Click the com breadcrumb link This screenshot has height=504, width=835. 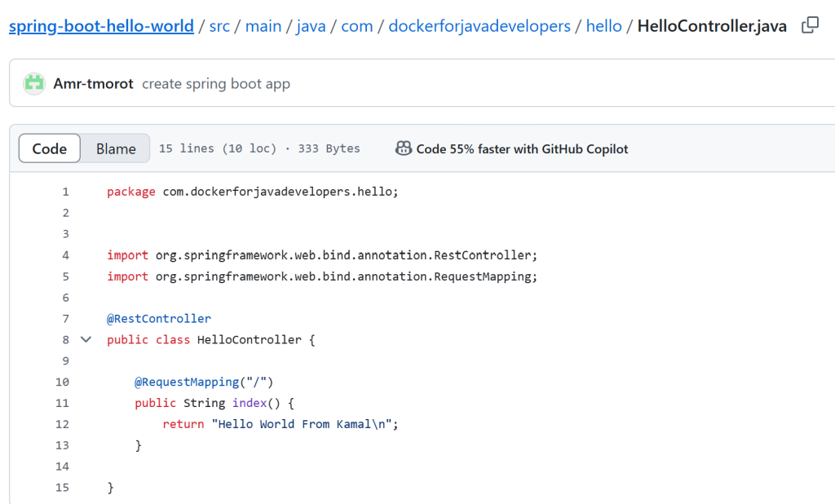point(356,25)
